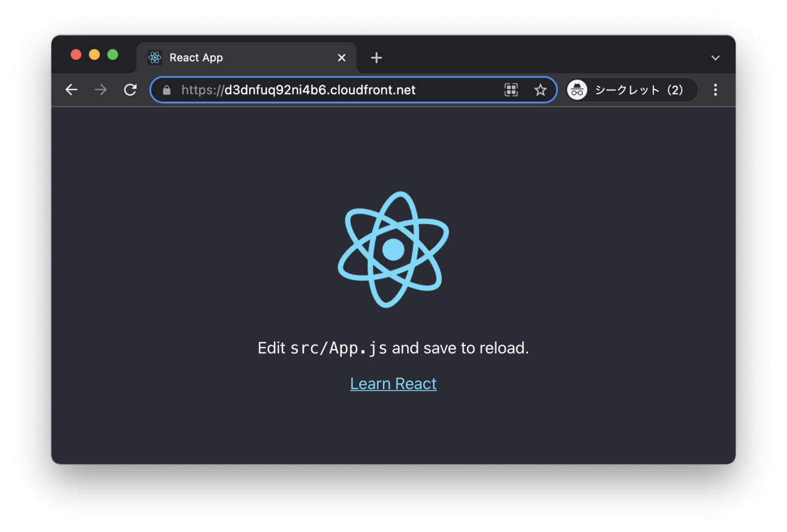Click the chevron at top right

point(715,57)
